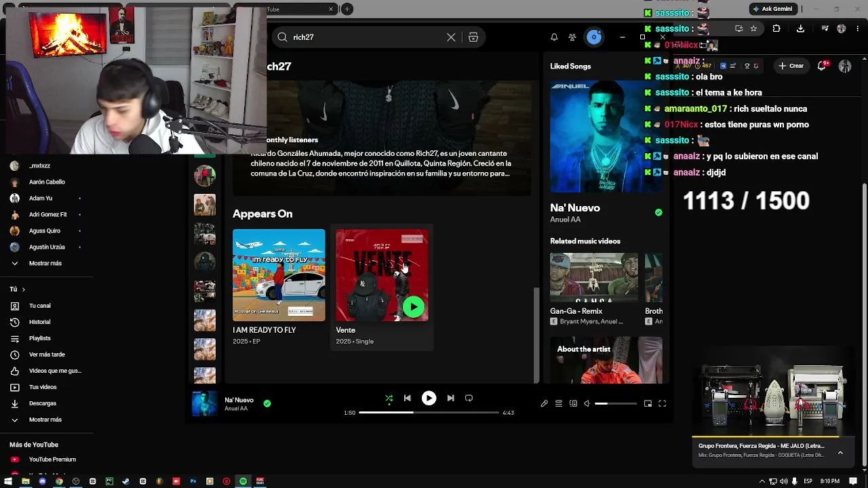This screenshot has width=868, height=488.
Task: Open Spotify from the taskbar
Action: (243, 481)
